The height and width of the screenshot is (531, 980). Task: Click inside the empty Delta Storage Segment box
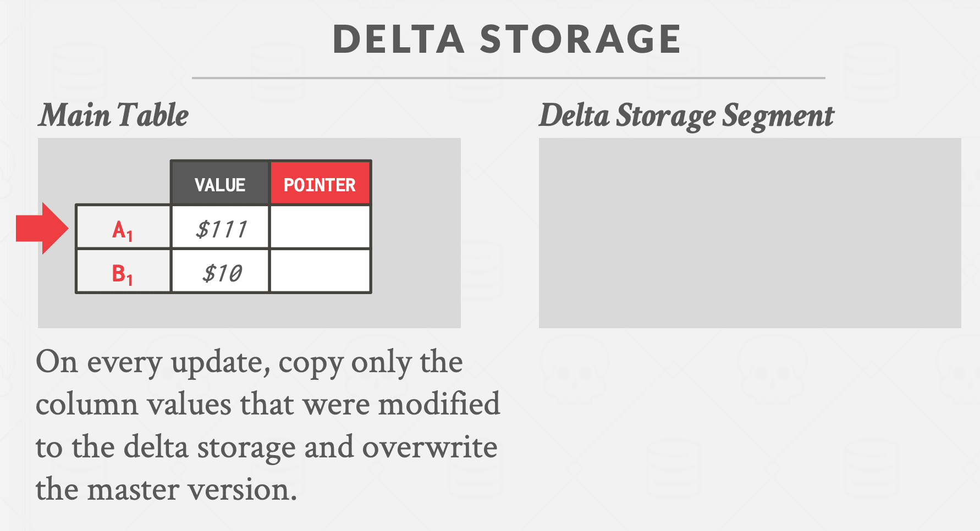click(x=750, y=233)
